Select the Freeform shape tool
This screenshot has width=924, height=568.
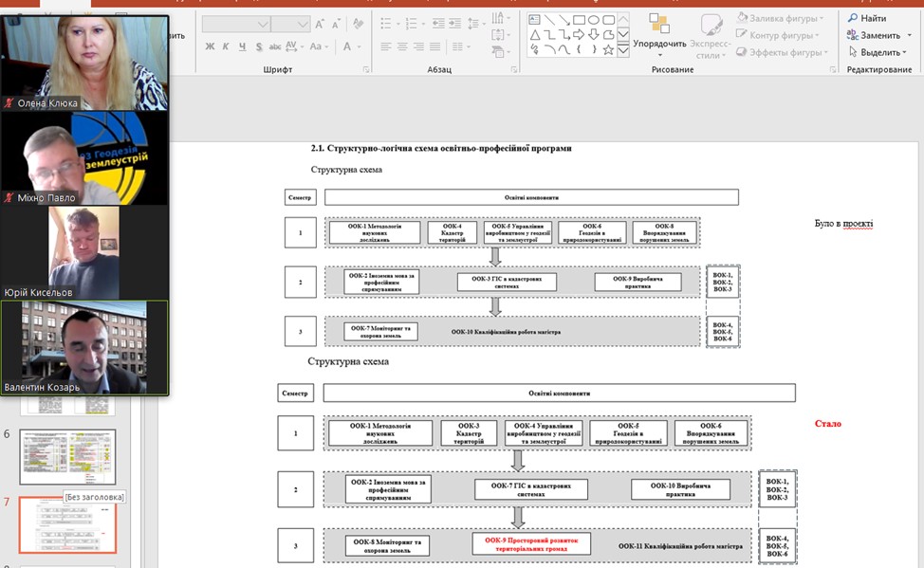point(608,35)
